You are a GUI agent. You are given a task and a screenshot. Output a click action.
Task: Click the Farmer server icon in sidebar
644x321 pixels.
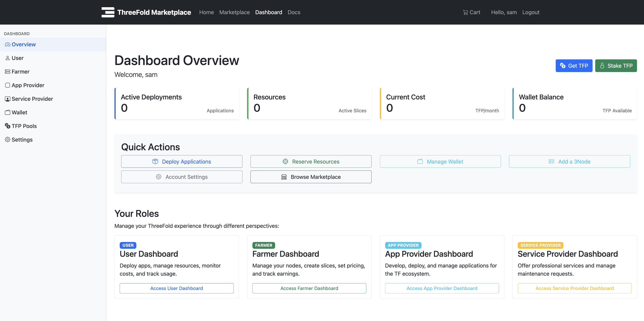(8, 72)
